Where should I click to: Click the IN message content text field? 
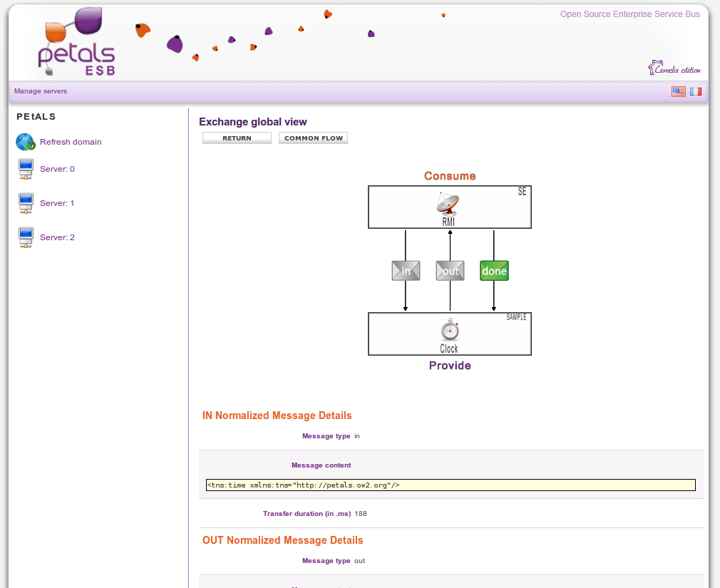[451, 485]
